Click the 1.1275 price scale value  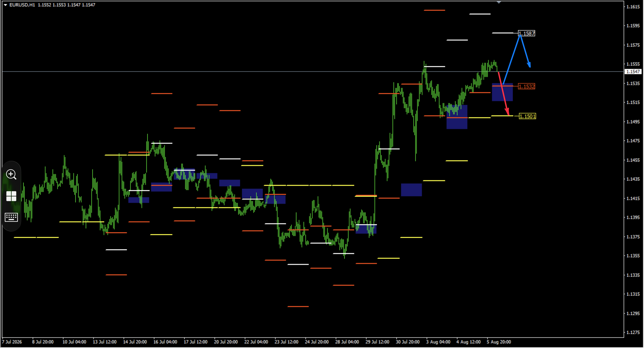(x=633, y=332)
